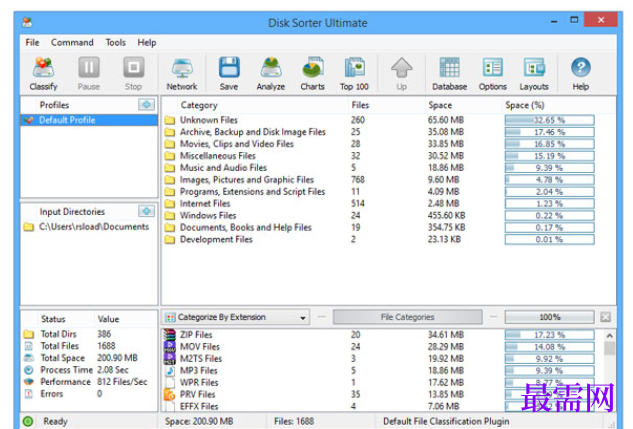The image size is (633, 429).
Task: Click the 32.65 % progress bar
Action: pos(549,120)
